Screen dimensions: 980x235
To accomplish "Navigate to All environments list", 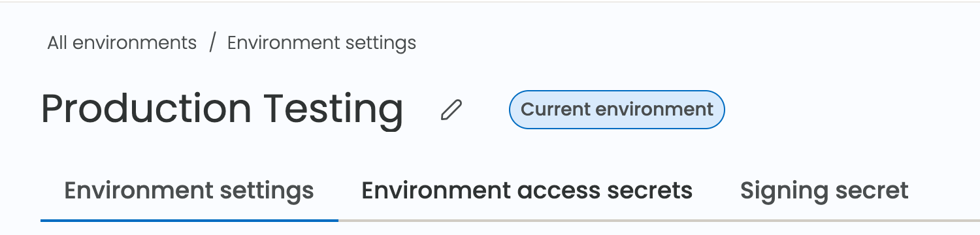I will pyautogui.click(x=122, y=43).
